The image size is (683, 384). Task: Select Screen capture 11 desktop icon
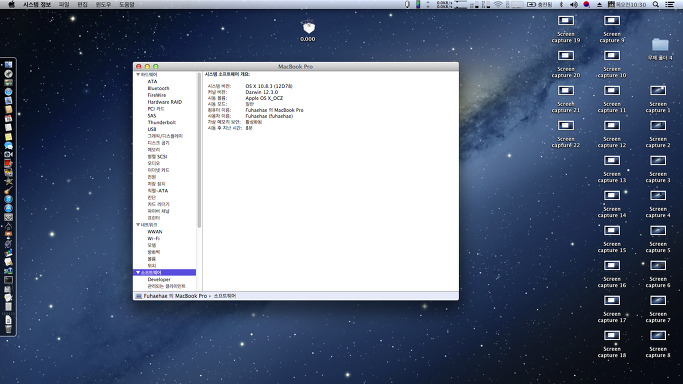[x=612, y=91]
